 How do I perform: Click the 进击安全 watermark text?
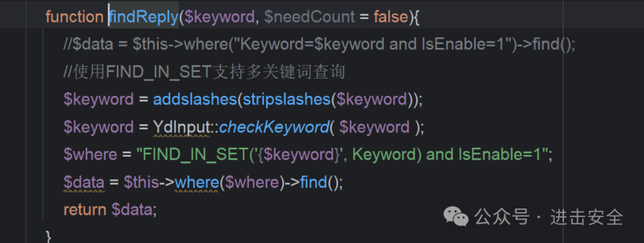point(587,217)
